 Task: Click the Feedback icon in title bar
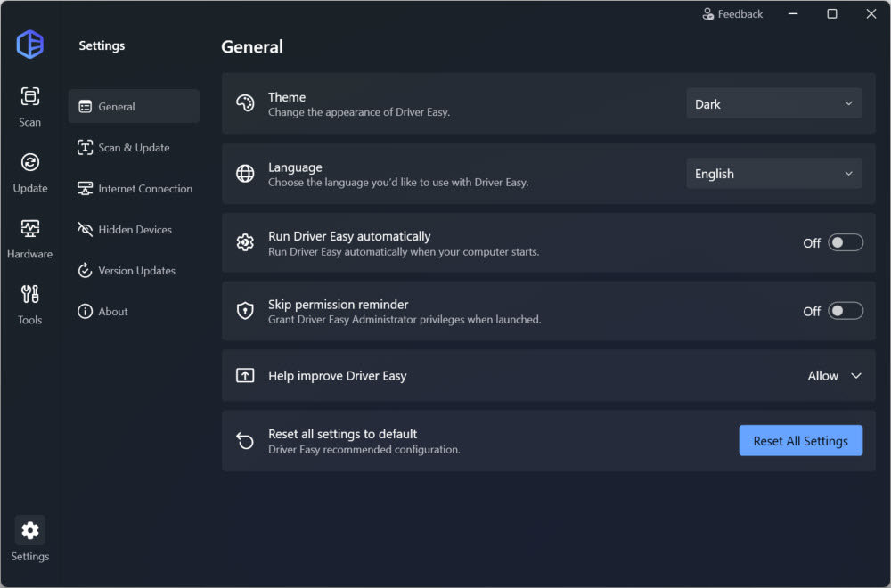[x=708, y=14]
